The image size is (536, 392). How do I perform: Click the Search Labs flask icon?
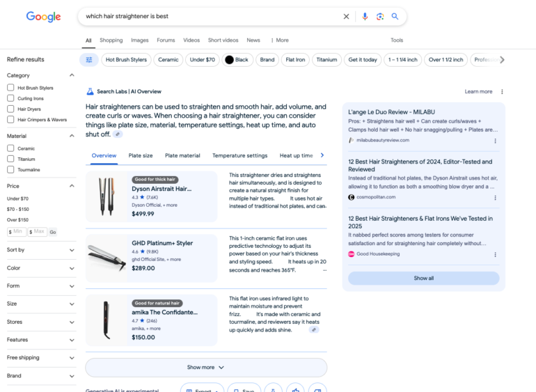pos(90,91)
